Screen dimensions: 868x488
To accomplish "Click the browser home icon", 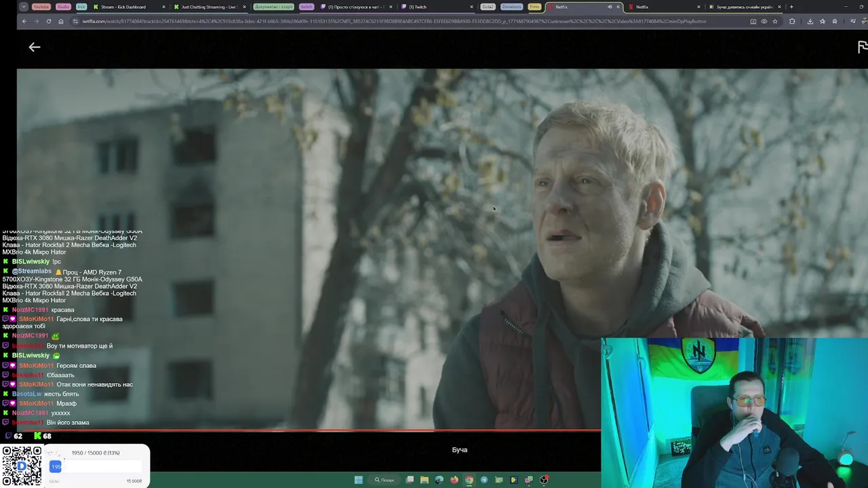I will (61, 21).
